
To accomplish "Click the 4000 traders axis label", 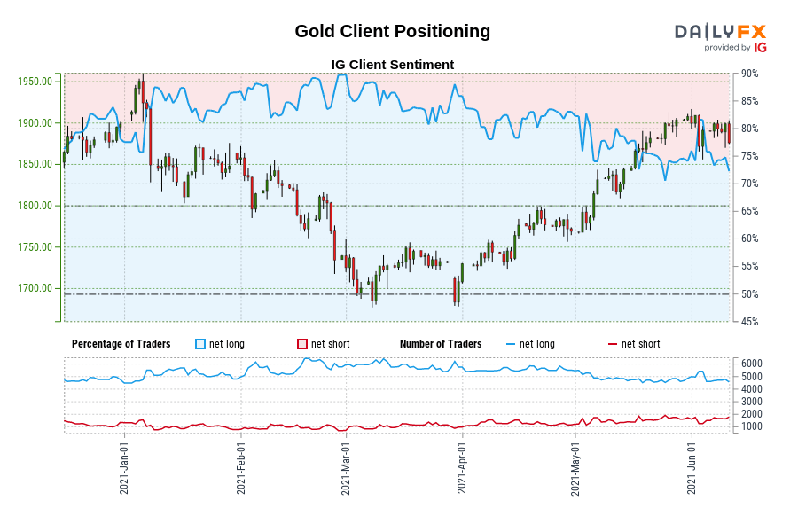I will (752, 389).
